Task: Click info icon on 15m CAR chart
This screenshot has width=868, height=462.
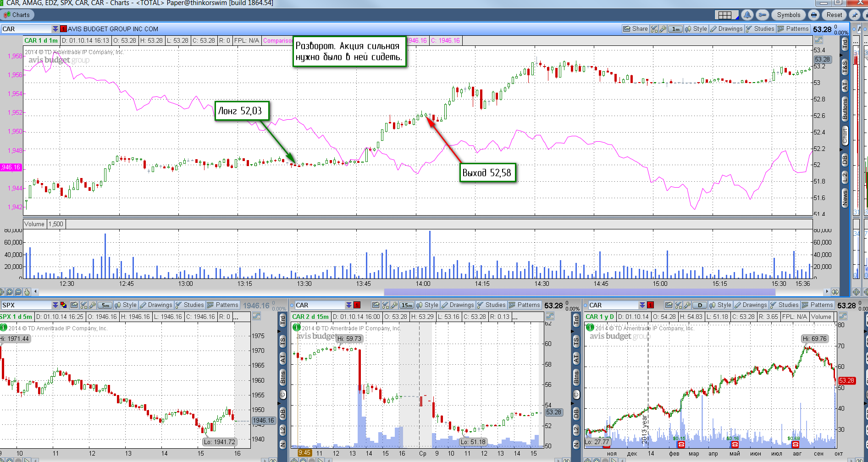Action: pyautogui.click(x=297, y=328)
